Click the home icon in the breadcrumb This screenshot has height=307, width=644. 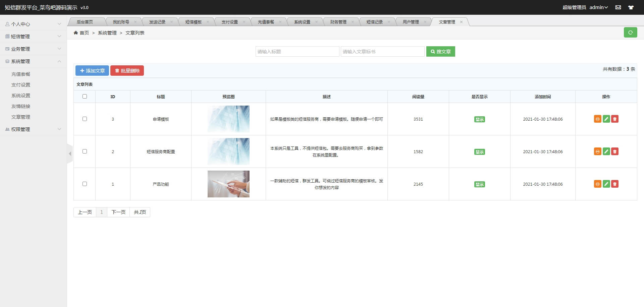pyautogui.click(x=76, y=33)
